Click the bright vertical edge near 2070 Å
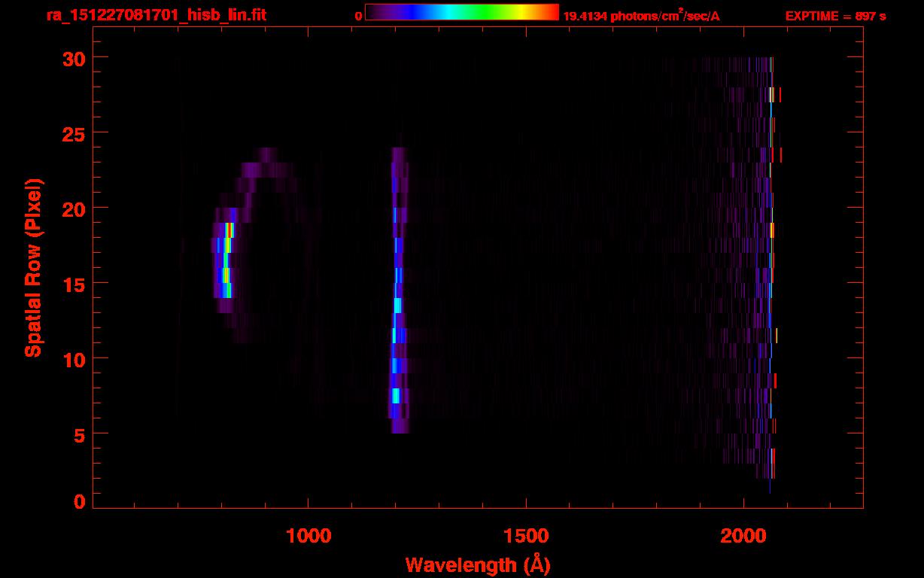This screenshot has width=924, height=578. point(771,267)
